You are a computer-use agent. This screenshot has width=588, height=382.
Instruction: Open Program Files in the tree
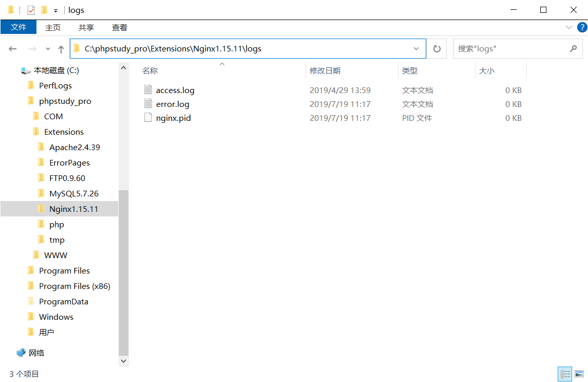click(x=64, y=270)
